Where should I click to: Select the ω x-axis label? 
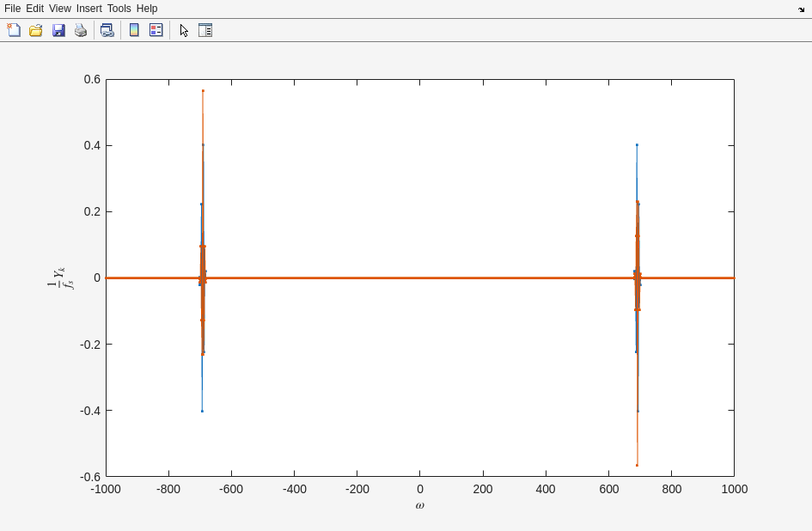click(x=419, y=505)
